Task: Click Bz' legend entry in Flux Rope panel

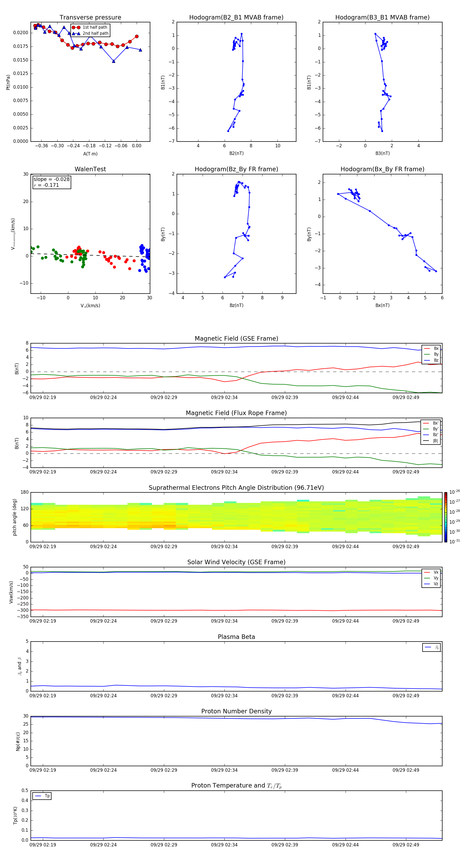Action: click(431, 435)
